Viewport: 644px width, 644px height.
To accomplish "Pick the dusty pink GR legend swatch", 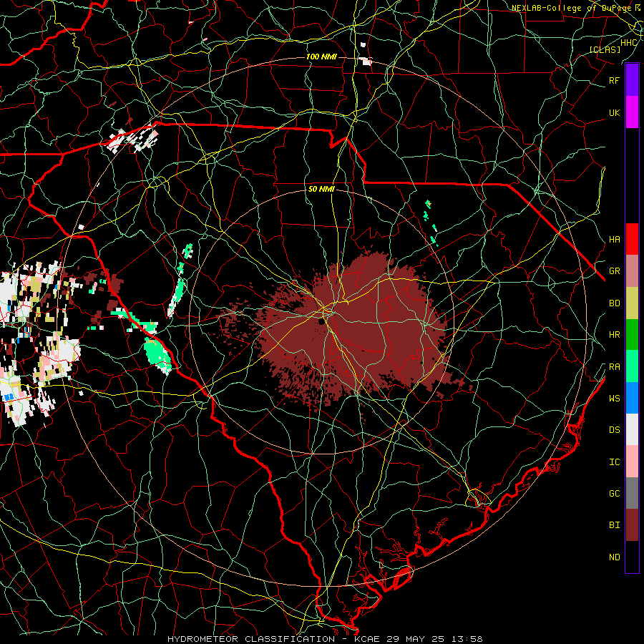I will pyautogui.click(x=632, y=270).
